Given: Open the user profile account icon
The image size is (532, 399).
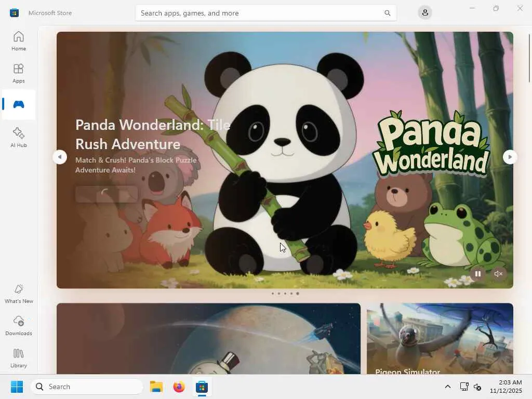Looking at the screenshot, I should [x=425, y=13].
